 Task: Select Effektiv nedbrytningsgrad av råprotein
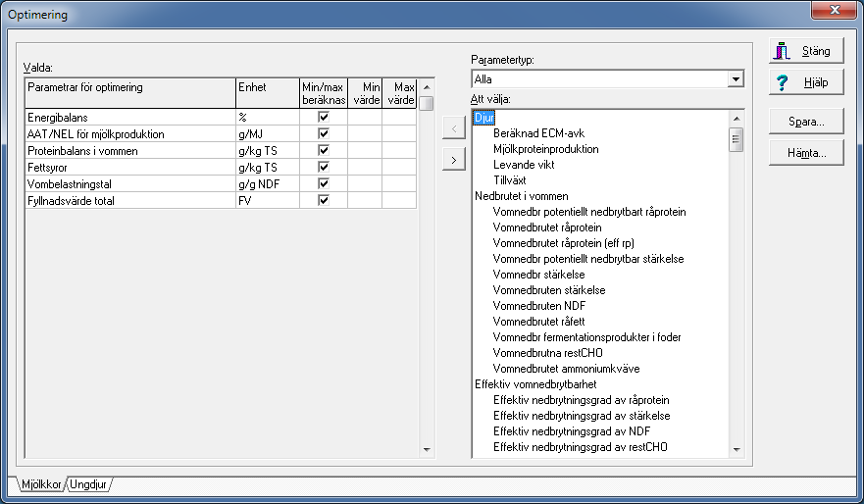582,400
